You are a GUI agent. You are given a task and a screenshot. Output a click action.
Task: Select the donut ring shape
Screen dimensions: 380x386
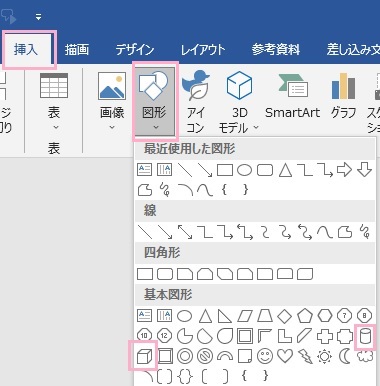[x=185, y=356]
